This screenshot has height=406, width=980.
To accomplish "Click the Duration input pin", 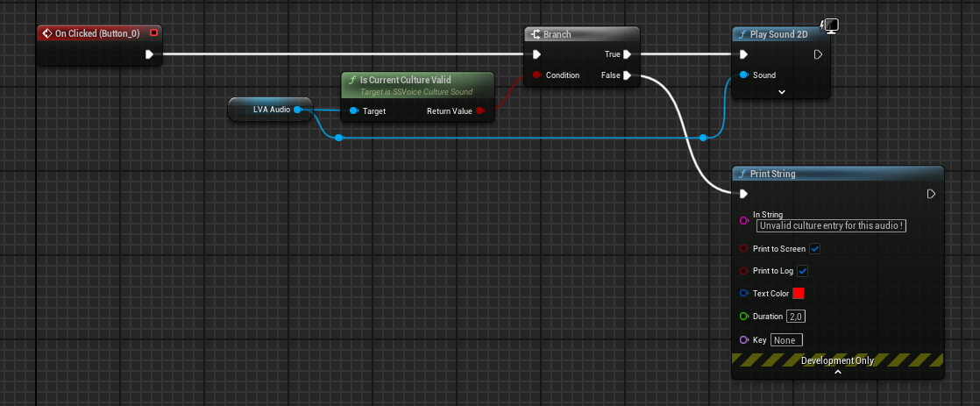I will click(743, 317).
